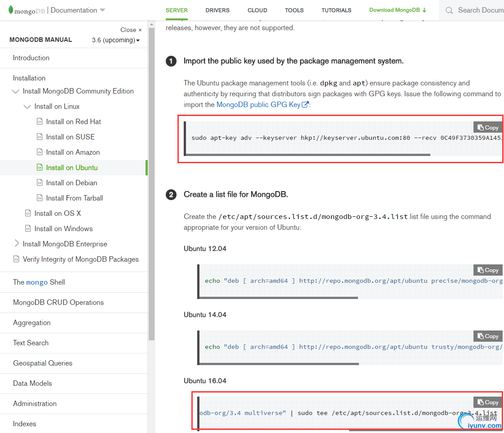Screen dimensions: 504x433
Task: Open the Text Search section
Action: pyautogui.click(x=31, y=343)
